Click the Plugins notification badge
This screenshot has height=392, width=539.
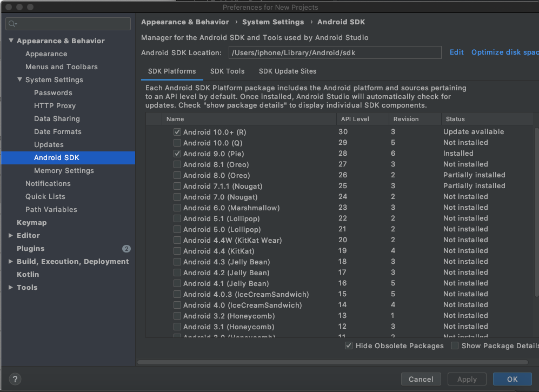point(126,249)
